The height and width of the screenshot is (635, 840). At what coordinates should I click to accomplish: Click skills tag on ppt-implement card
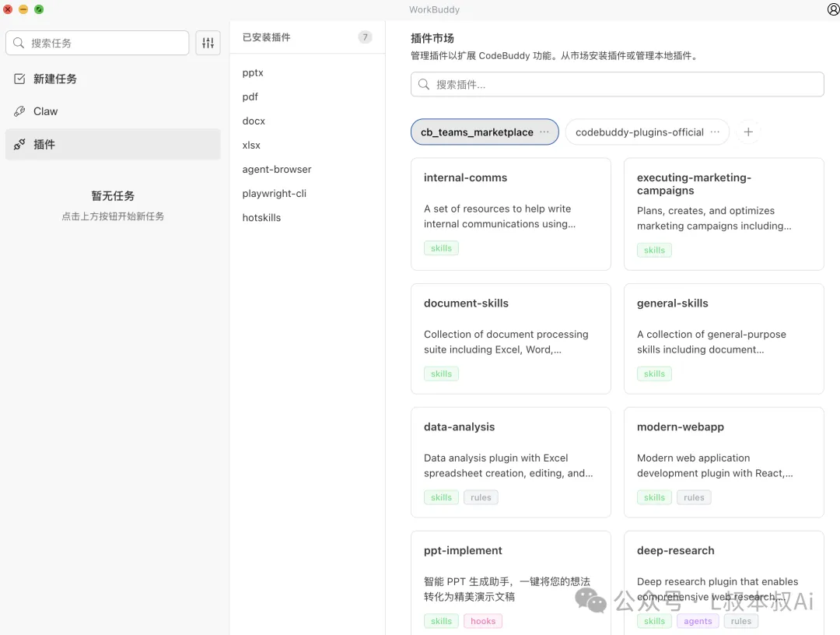442,621
